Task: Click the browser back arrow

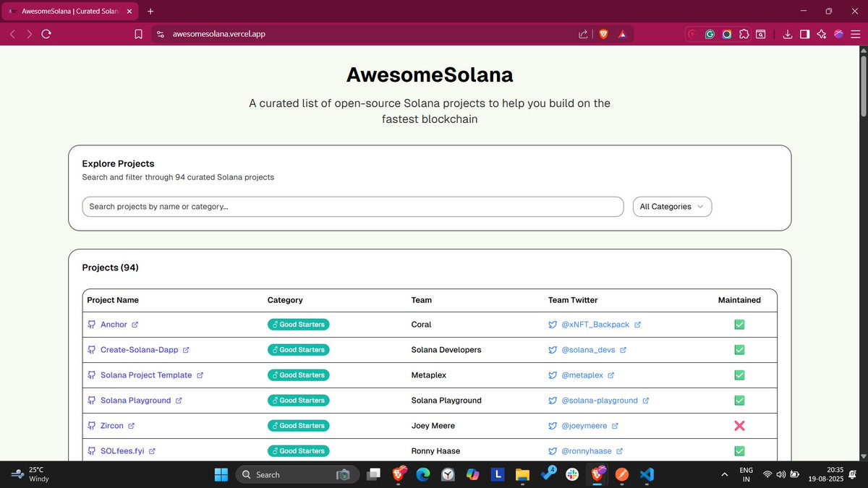Action: [x=13, y=34]
